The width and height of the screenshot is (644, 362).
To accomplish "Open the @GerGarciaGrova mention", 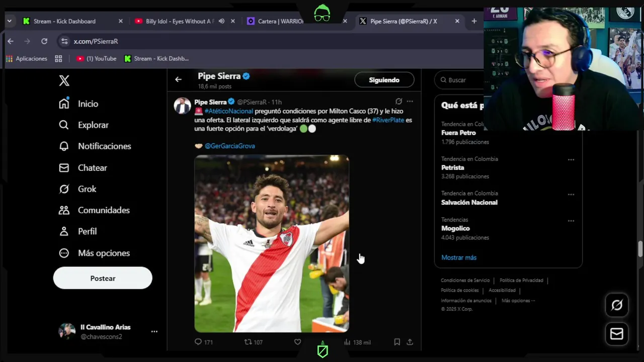I will [229, 146].
